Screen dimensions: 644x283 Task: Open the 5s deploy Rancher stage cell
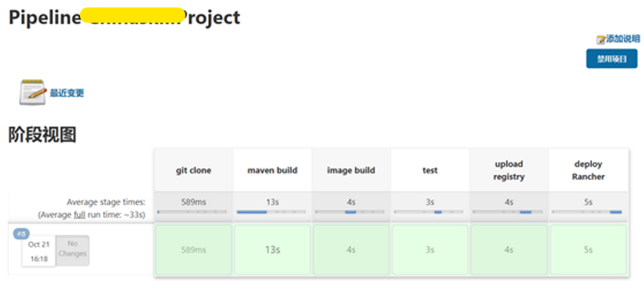pos(588,250)
